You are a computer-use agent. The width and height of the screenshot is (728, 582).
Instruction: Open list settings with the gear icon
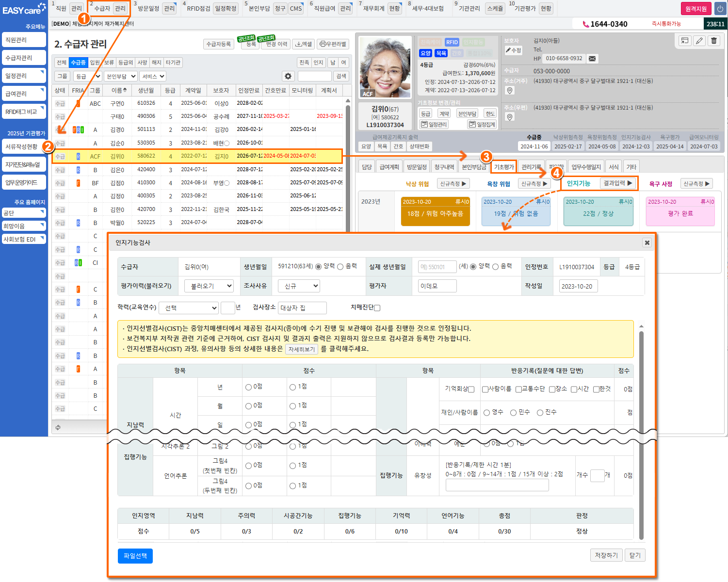tap(288, 76)
